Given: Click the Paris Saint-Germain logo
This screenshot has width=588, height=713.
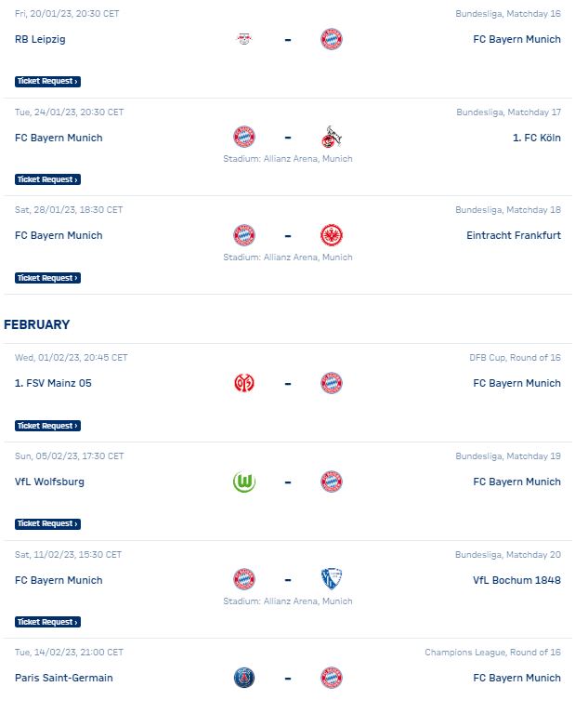Looking at the screenshot, I should point(244,678).
